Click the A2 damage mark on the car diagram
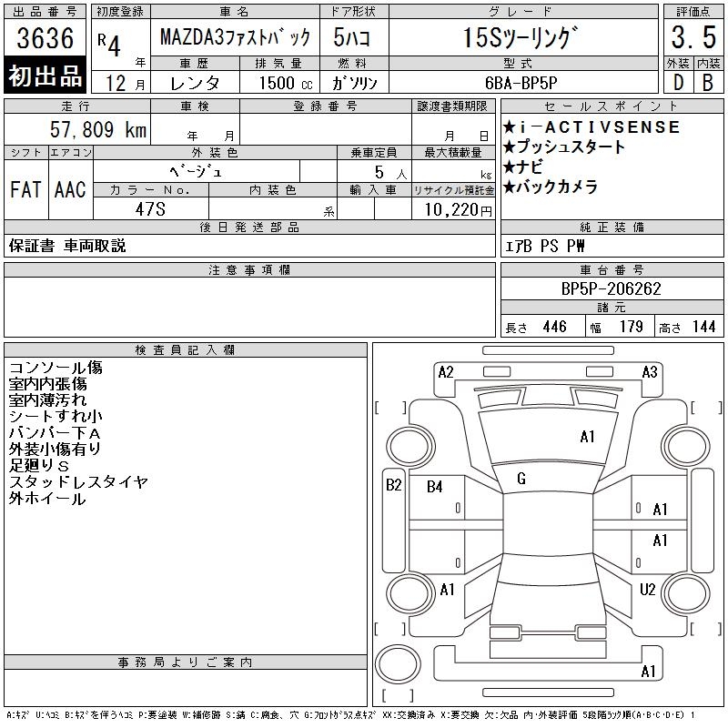Image resolution: width=728 pixels, height=728 pixels. point(446,371)
